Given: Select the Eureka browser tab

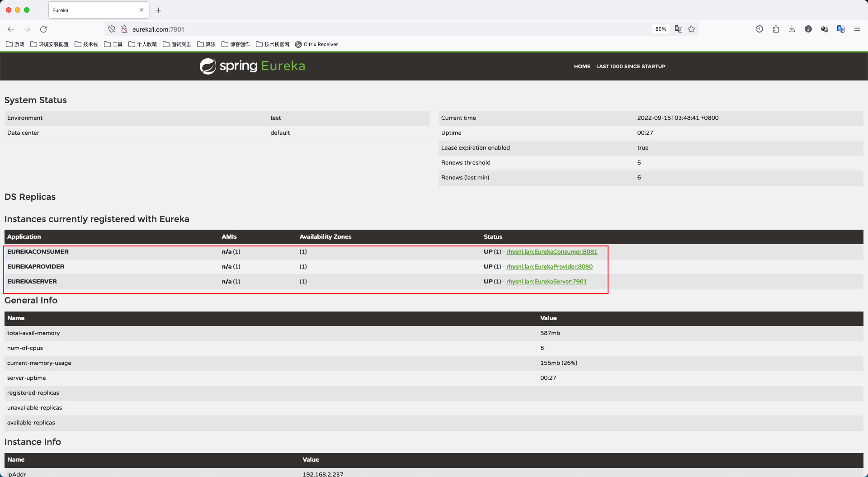Looking at the screenshot, I should tap(99, 10).
